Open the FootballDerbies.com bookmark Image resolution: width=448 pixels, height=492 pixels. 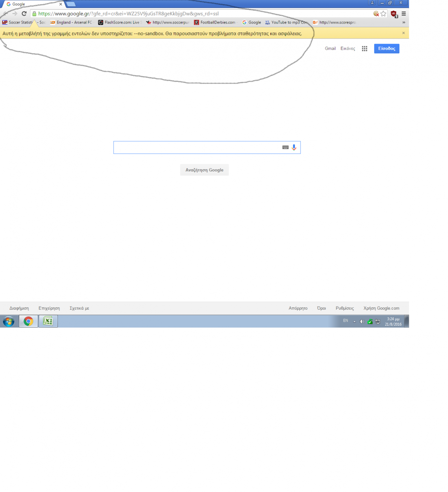[x=216, y=22]
